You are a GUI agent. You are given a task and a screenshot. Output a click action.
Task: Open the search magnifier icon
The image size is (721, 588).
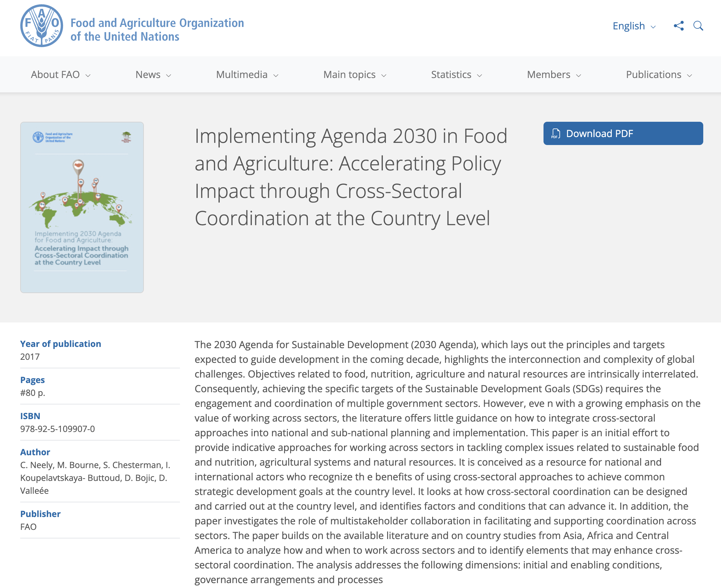coord(698,26)
